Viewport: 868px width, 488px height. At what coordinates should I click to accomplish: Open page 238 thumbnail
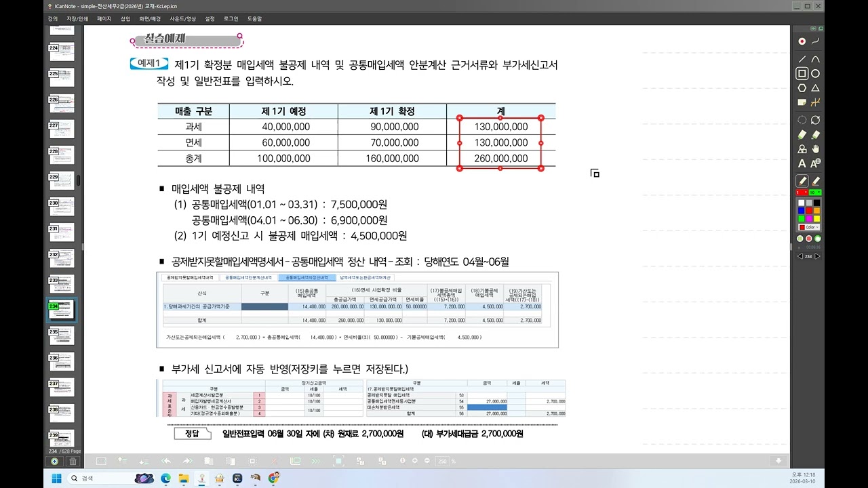(x=61, y=413)
